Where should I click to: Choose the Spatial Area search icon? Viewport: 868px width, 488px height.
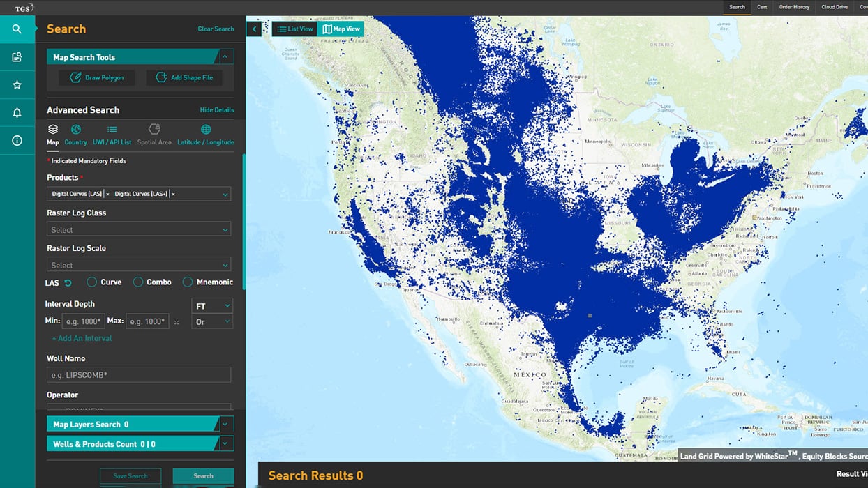point(154,130)
